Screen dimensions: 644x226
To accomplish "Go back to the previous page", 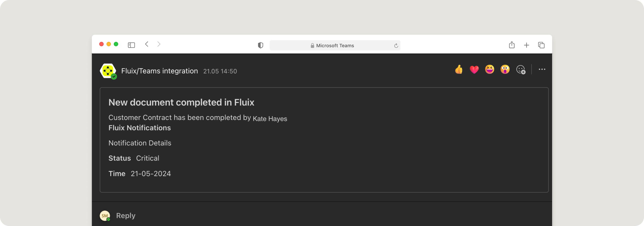I will tap(147, 44).
